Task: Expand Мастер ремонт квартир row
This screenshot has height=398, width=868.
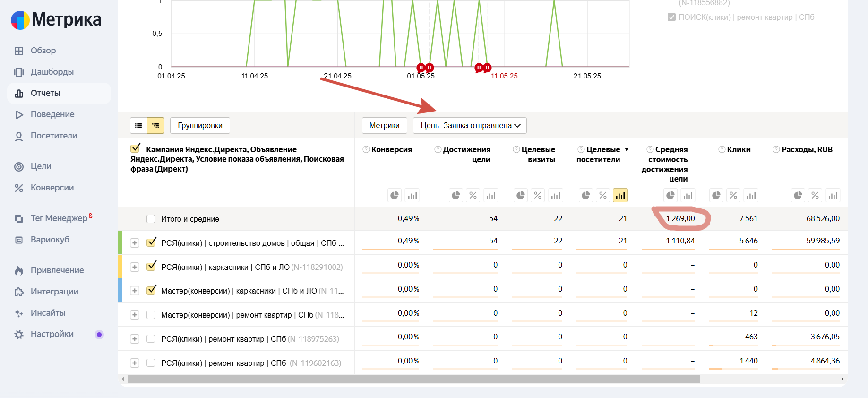Action: [135, 315]
